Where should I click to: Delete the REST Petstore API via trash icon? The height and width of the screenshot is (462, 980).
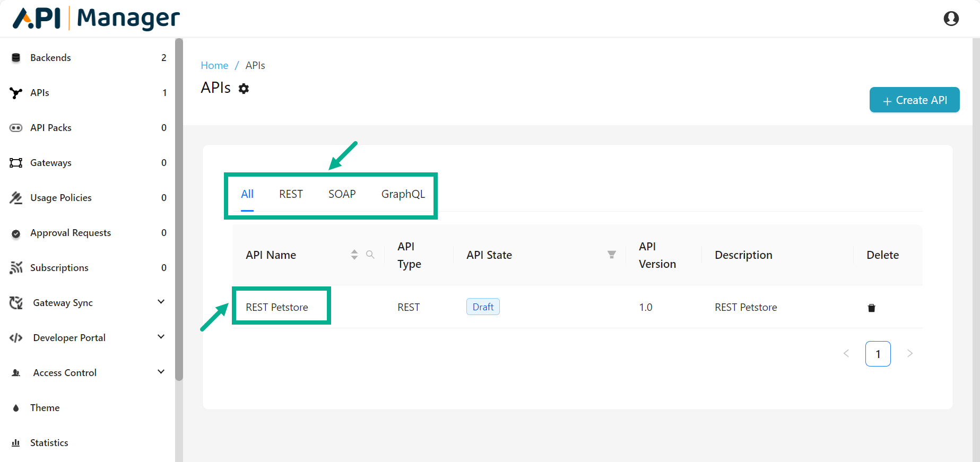pyautogui.click(x=871, y=308)
